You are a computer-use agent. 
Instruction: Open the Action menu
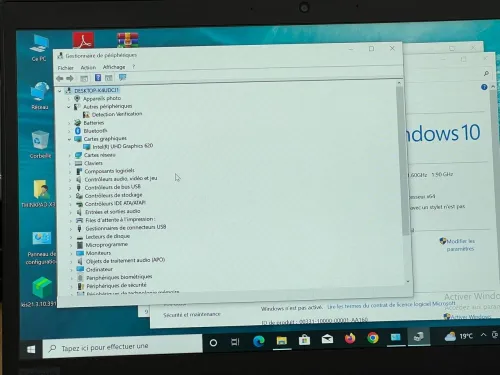88,67
